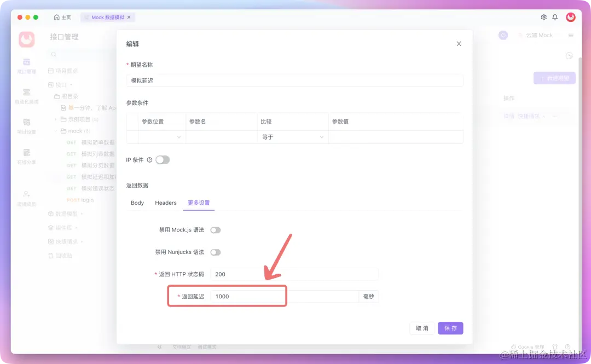Click the search icon in interface tree
The height and width of the screenshot is (364, 591).
[54, 55]
